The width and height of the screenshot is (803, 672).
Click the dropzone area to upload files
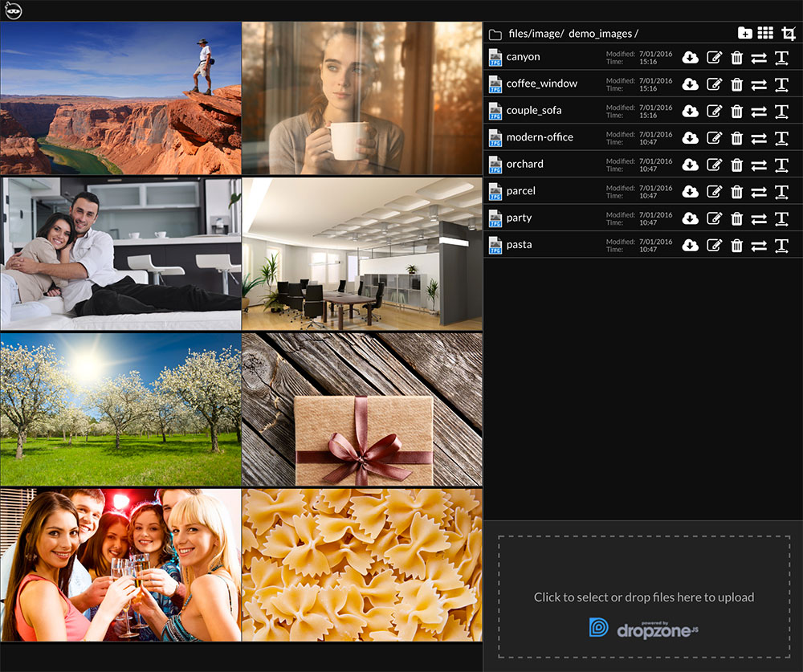point(644,597)
